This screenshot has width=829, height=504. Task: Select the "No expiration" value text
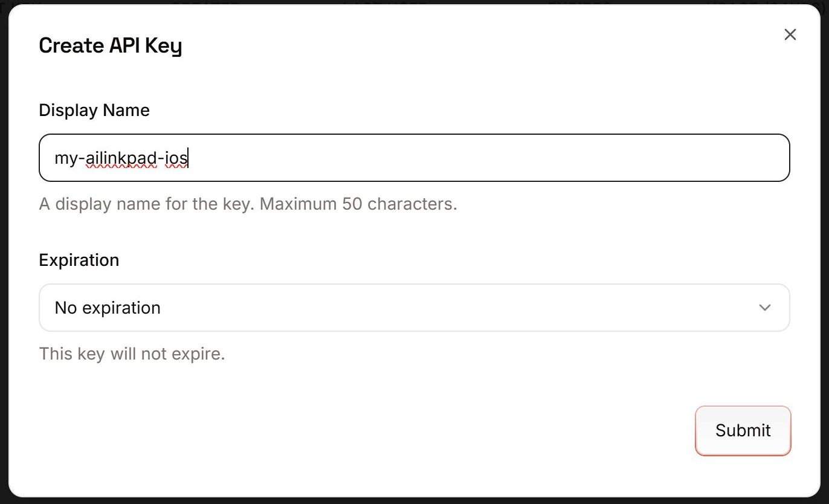[108, 308]
